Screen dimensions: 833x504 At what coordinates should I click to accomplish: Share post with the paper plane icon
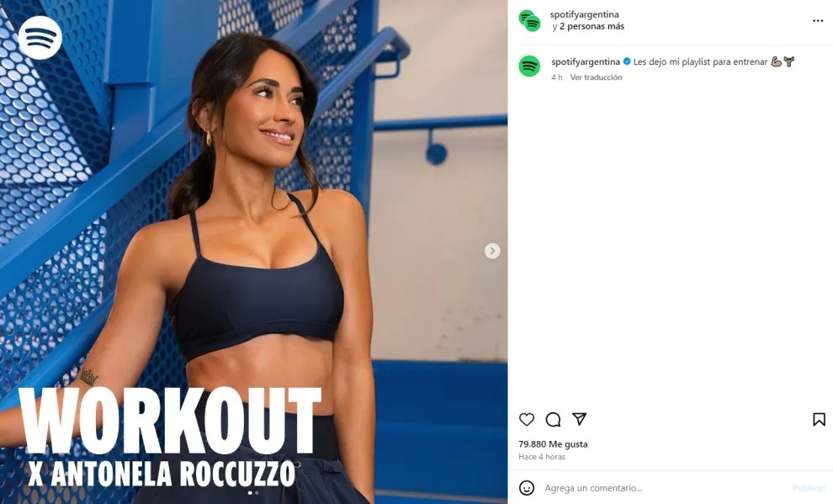coord(579,419)
